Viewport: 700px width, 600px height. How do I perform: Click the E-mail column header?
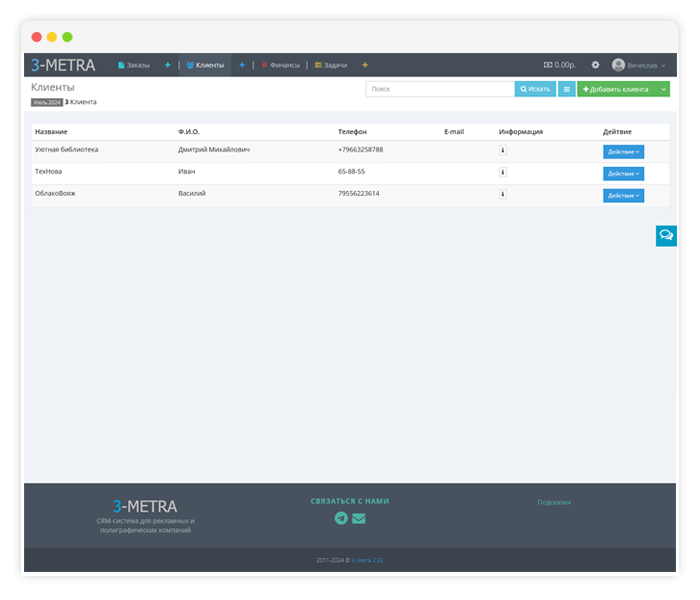[x=454, y=132]
